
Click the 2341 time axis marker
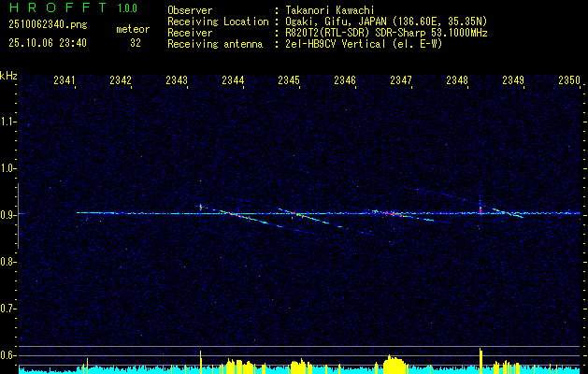tap(65, 79)
